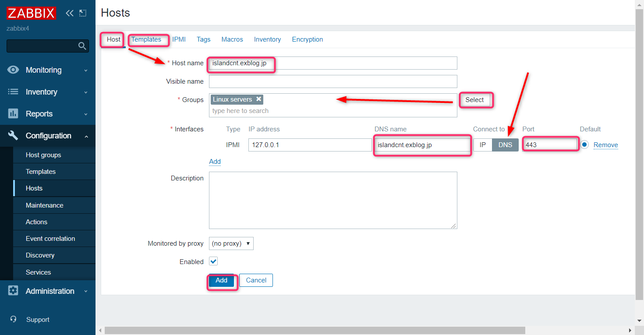Toggle kiosk mode icon beside sidebar collapse
This screenshot has width=644, height=335.
click(83, 13)
